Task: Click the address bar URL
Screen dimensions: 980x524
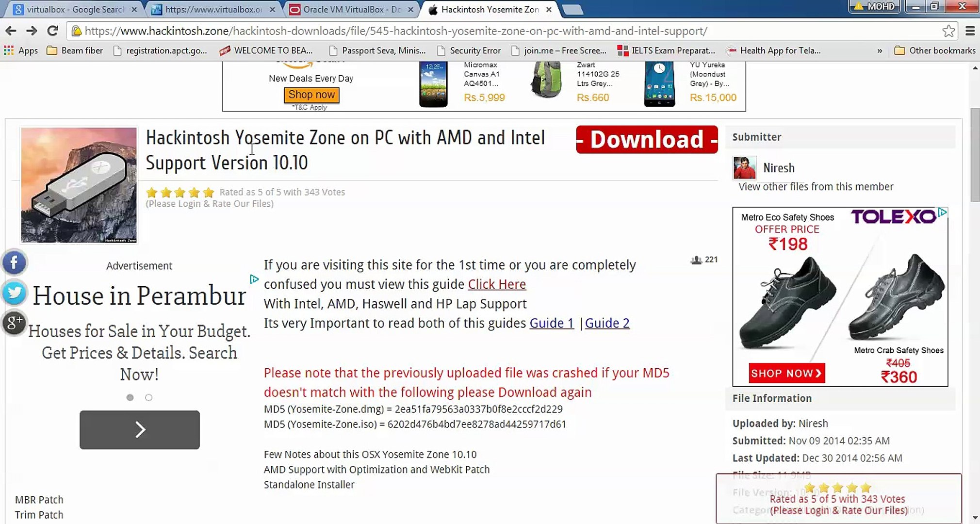Action: pyautogui.click(x=396, y=31)
